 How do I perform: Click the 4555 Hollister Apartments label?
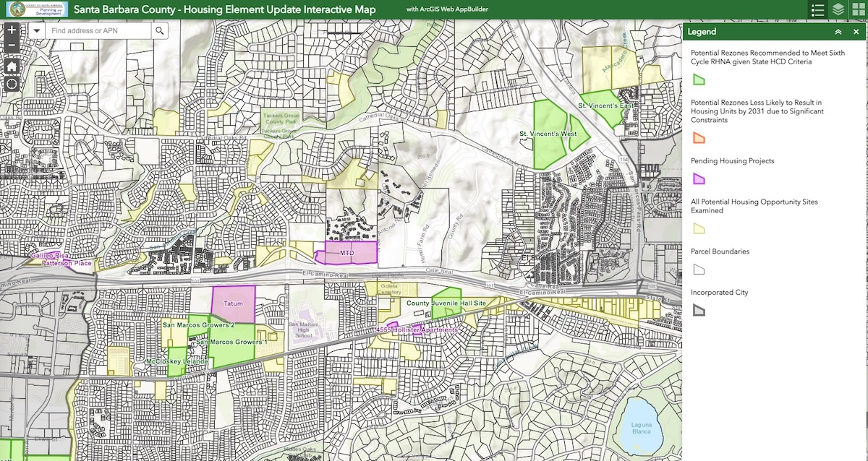click(x=416, y=330)
